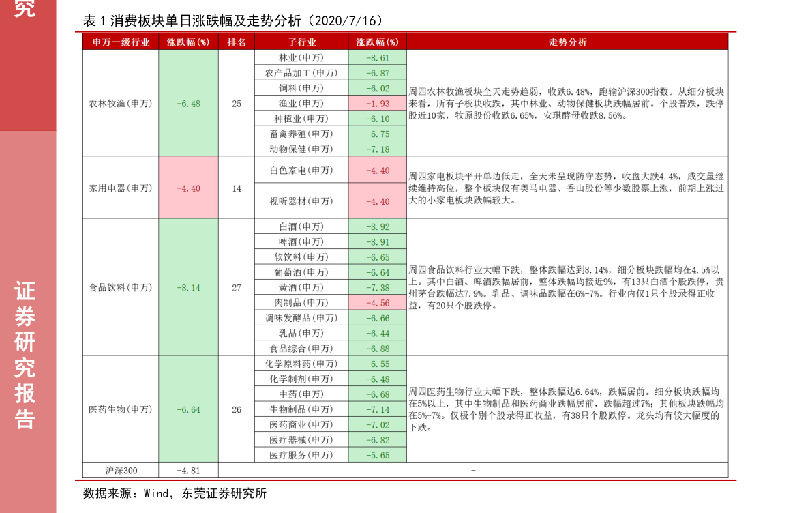Viewport: 812px width, 513px height.
Task: Click the 申万一级行业 column header
Action: click(121, 42)
